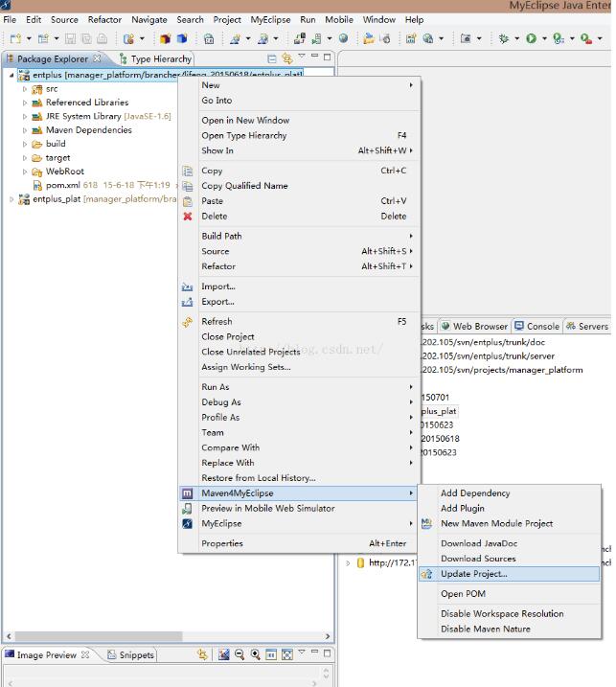
Task: Close the Package Explorer tab
Action: [x=97, y=57]
